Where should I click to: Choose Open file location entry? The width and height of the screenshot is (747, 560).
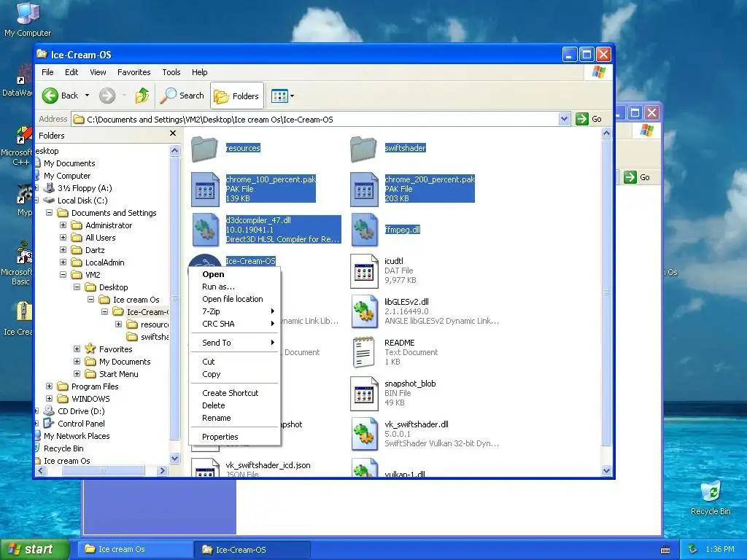click(x=234, y=299)
